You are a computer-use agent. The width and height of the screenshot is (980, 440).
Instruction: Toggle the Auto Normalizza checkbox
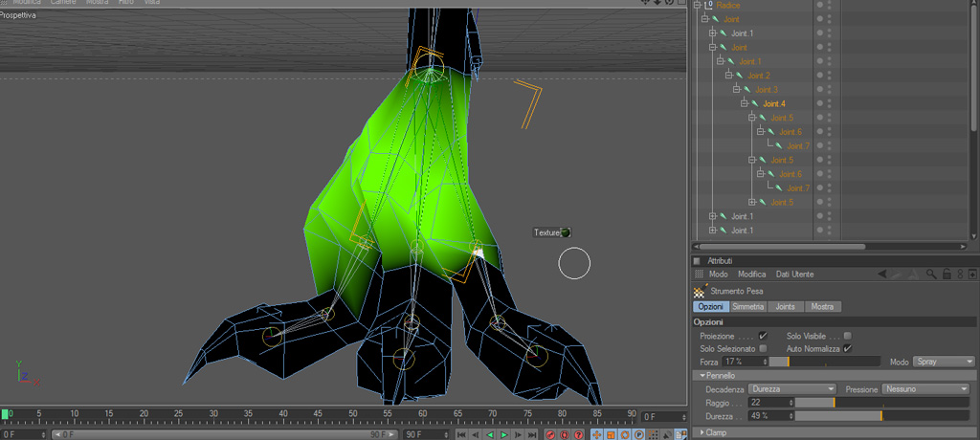click(848, 348)
